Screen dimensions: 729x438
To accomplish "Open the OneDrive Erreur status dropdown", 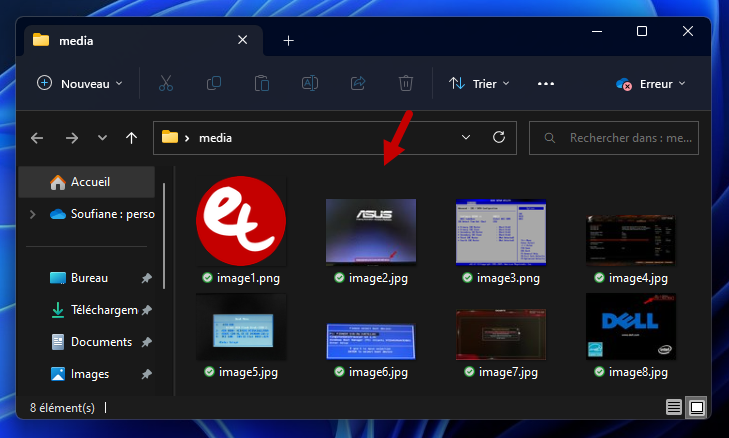I will pyautogui.click(x=651, y=84).
